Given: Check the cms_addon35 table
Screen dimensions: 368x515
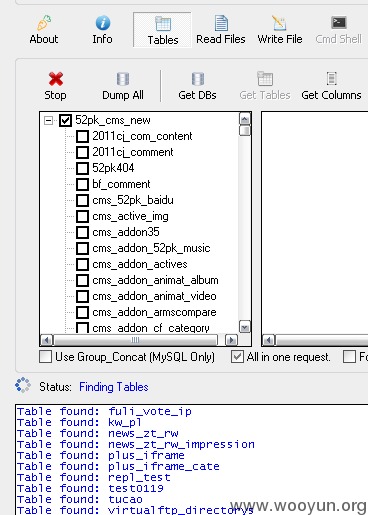Looking at the screenshot, I should pyautogui.click(x=82, y=232).
